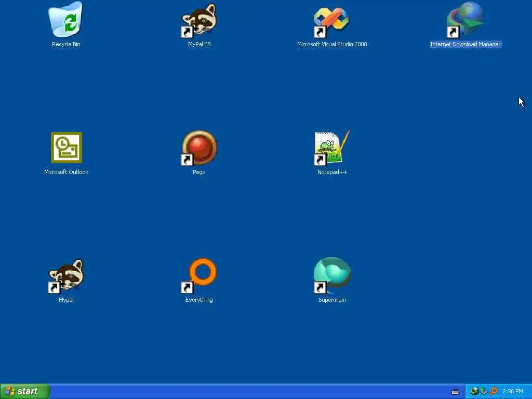Click the Everything search shortcut icon

click(x=199, y=276)
